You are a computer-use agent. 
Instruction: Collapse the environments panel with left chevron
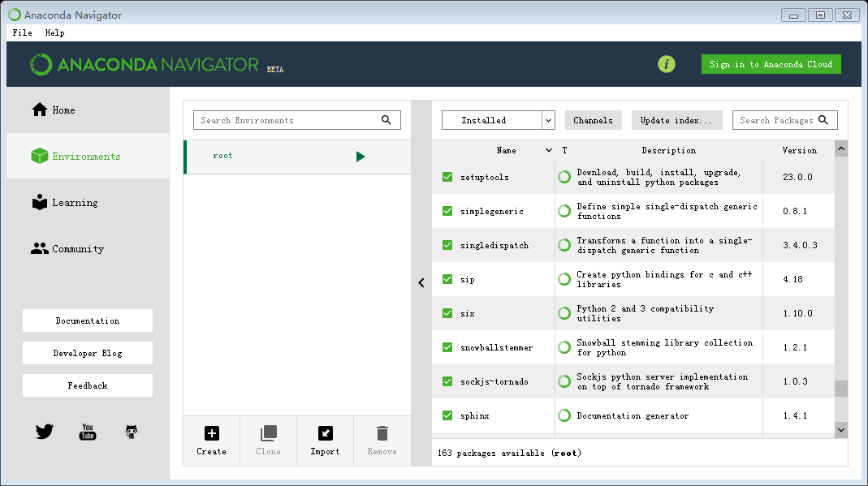coord(421,282)
